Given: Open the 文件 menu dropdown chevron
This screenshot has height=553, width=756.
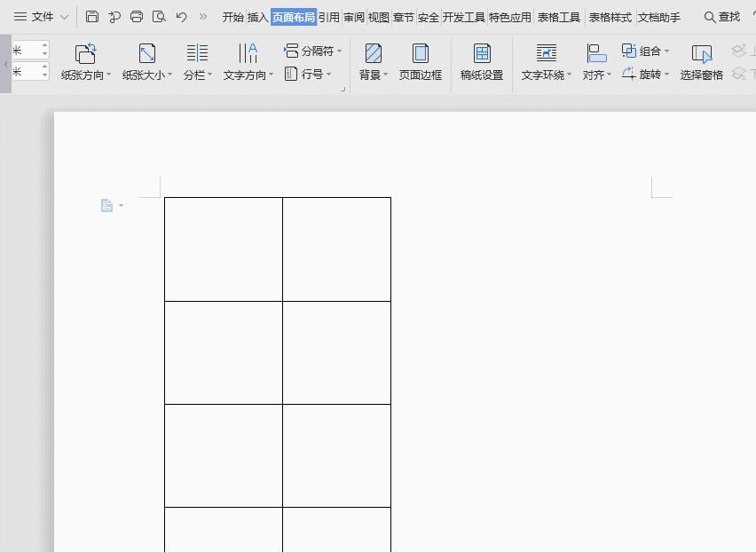Looking at the screenshot, I should coord(63,16).
